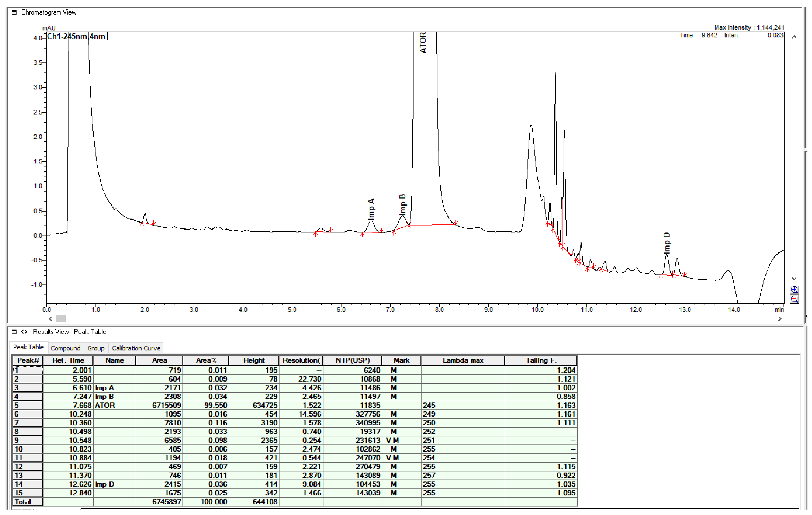
Task: Click the horizontal scrollbar thumb below chromatogram
Action: pyautogui.click(x=61, y=319)
